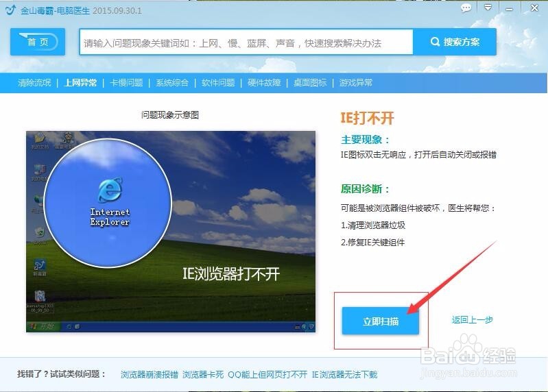Click the IE打不开 illustration image
The width and height of the screenshot is (548, 392).
(171, 232)
